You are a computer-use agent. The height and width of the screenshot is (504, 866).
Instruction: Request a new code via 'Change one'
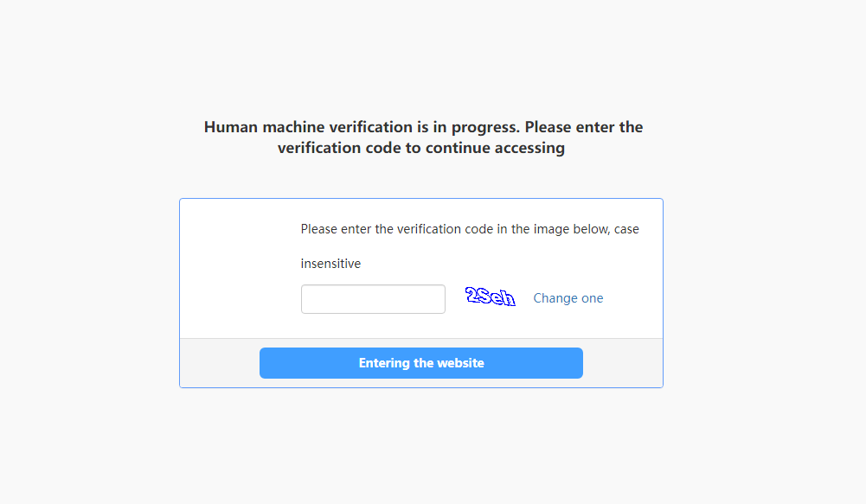tap(568, 298)
